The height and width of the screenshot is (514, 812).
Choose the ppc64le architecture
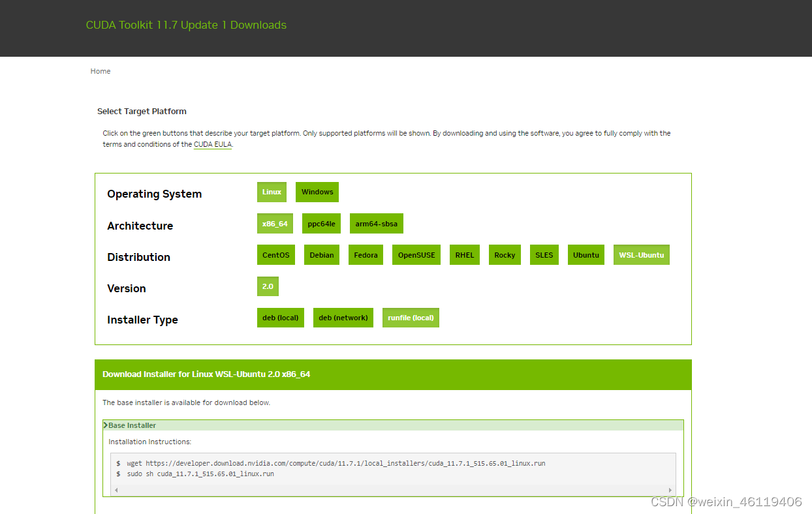321,224
